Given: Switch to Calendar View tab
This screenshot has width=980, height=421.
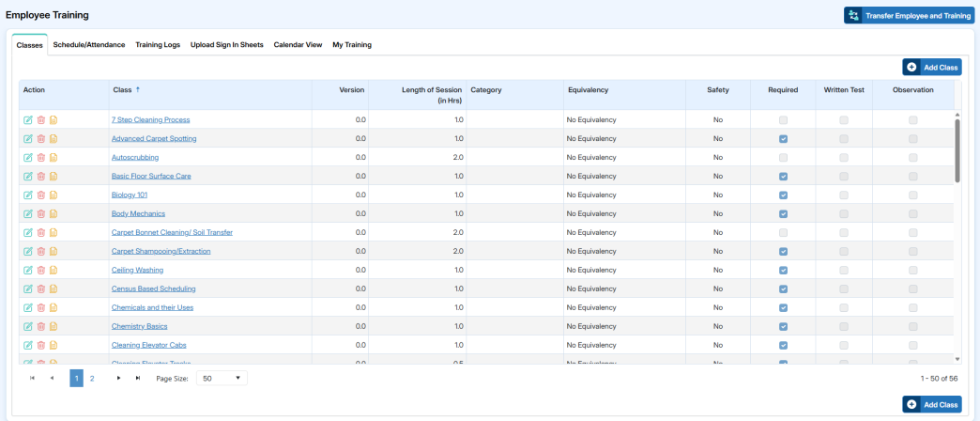Looking at the screenshot, I should [x=299, y=45].
